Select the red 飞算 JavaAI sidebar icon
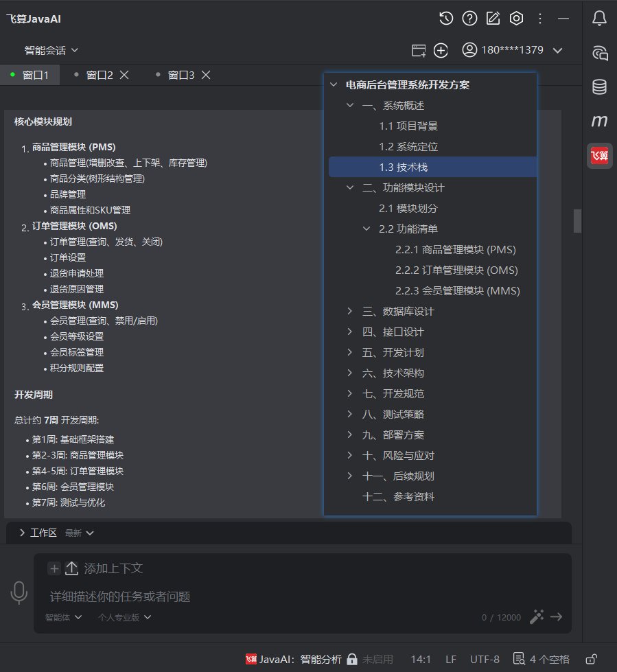The height and width of the screenshot is (672, 617). (599, 156)
